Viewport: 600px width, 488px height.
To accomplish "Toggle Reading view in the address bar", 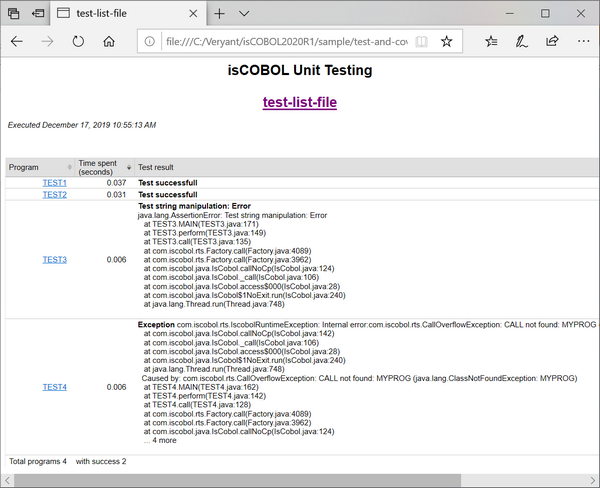I will (x=422, y=42).
